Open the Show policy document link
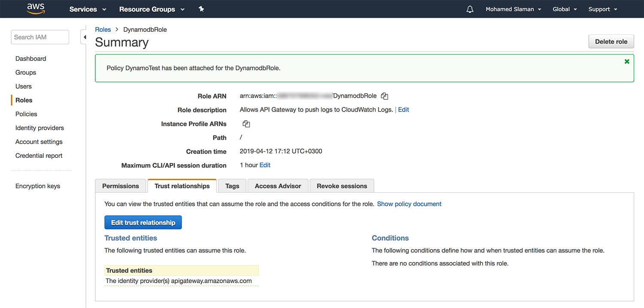The width and height of the screenshot is (644, 308). [409, 204]
